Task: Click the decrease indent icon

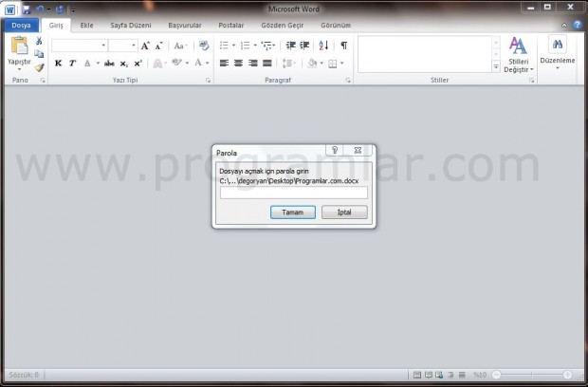Action: pyautogui.click(x=290, y=46)
